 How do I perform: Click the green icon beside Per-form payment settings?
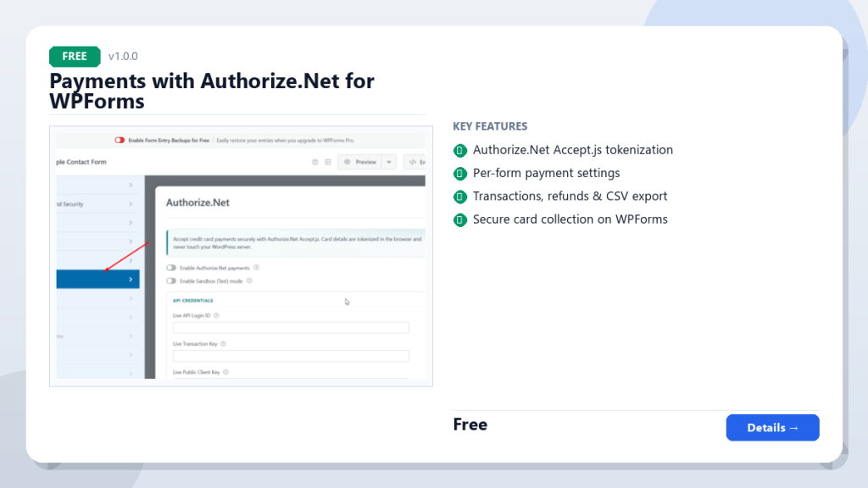coord(460,174)
